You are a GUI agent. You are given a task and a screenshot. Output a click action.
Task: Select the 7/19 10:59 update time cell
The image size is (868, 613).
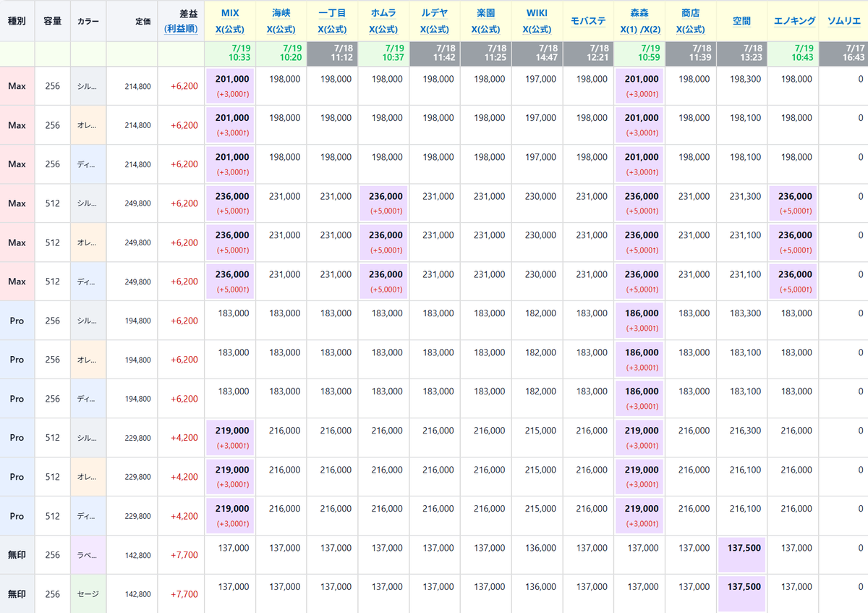(639, 54)
